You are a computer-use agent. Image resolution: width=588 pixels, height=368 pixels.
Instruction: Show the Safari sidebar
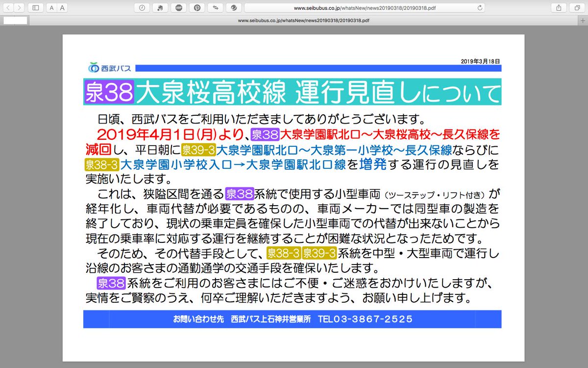(35, 8)
